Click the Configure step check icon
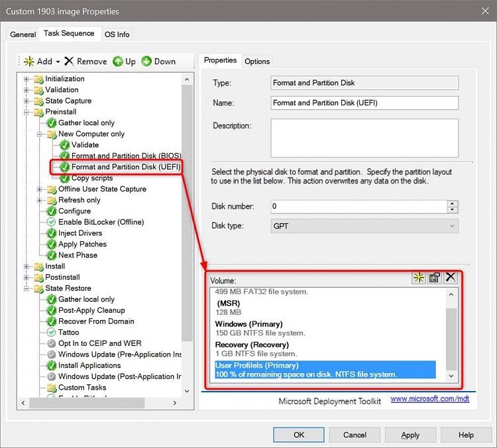The image size is (497, 448). [x=51, y=211]
